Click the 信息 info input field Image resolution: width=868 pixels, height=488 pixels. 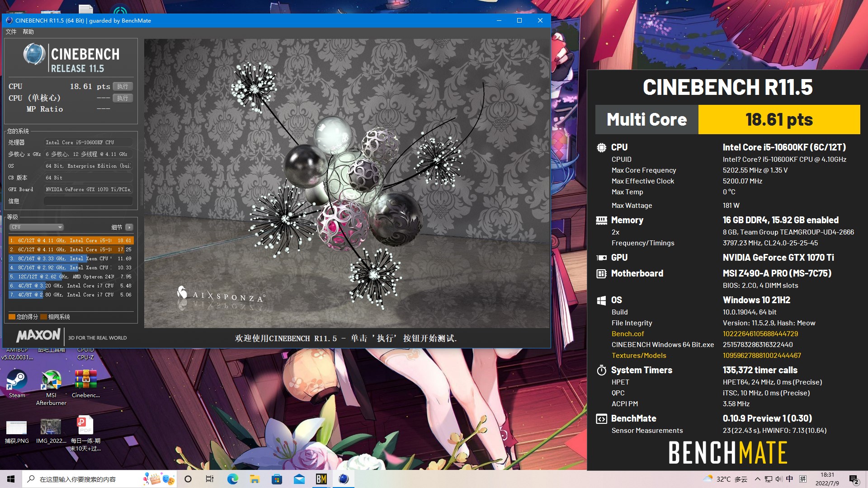88,201
